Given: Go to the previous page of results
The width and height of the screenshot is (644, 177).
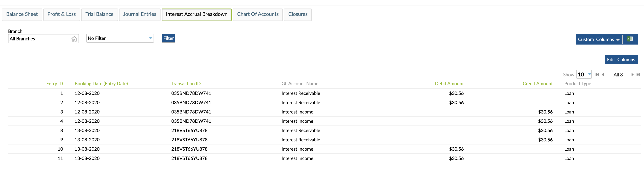Looking at the screenshot, I should 603,74.
